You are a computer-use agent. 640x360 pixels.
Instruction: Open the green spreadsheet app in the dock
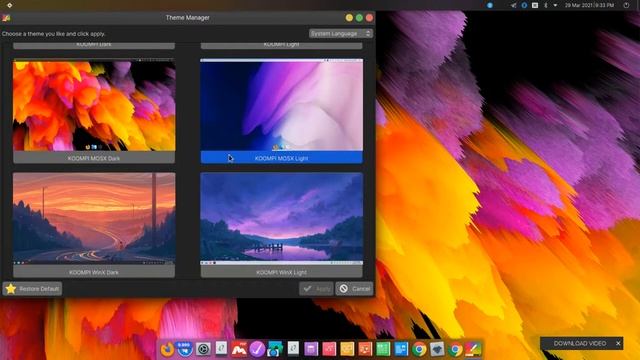[383, 349]
